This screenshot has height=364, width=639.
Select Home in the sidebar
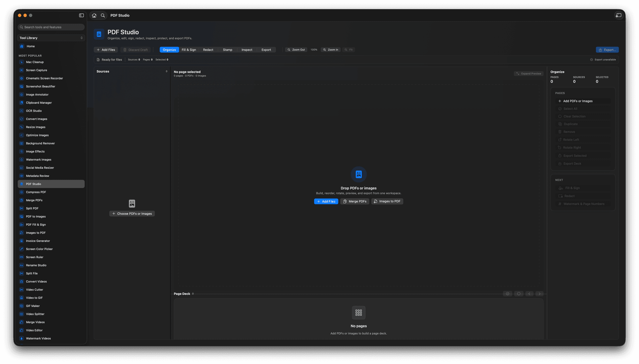click(51, 46)
